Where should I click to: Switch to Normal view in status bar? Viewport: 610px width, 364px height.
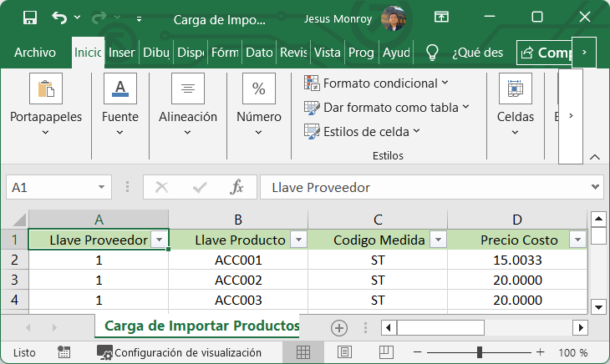pyautogui.click(x=303, y=352)
